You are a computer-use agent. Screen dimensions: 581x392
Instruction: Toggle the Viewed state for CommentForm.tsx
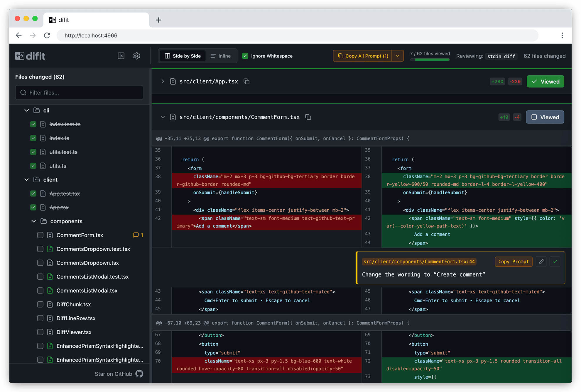click(545, 117)
